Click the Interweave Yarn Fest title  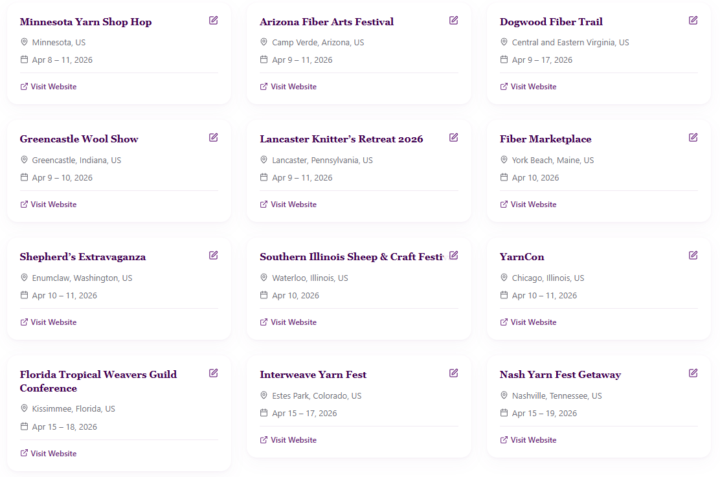pos(313,375)
